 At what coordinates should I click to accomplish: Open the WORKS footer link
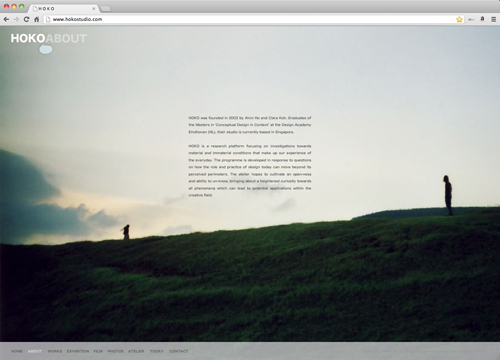point(55,351)
